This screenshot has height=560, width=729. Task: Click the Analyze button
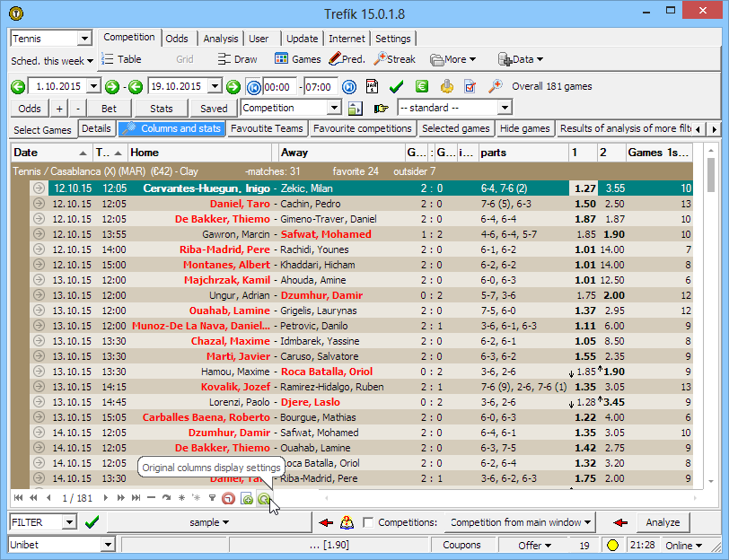[x=663, y=522]
